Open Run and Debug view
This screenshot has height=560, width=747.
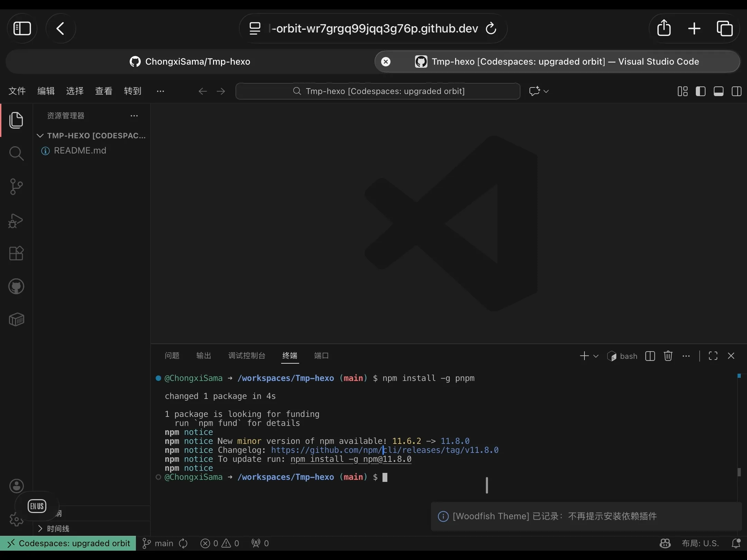point(16,221)
